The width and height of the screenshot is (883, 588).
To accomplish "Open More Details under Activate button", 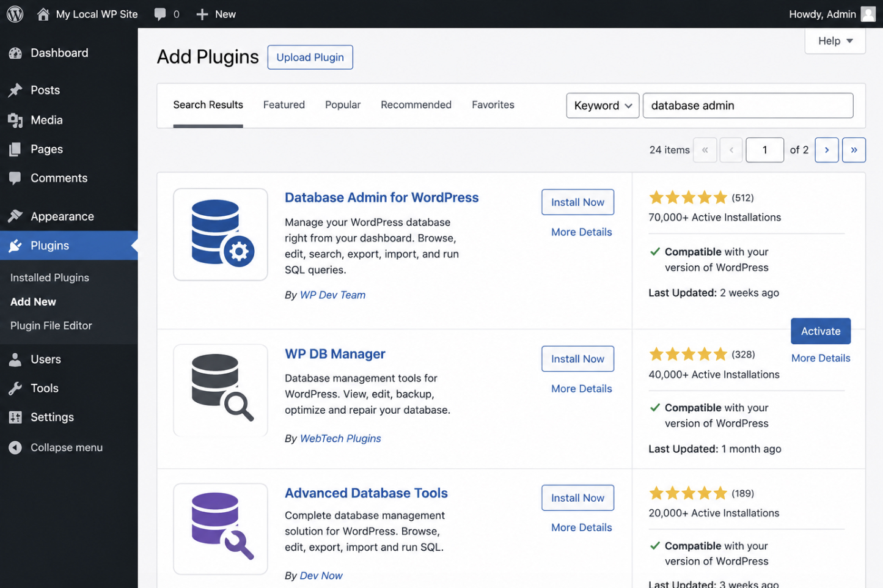I will click(821, 358).
